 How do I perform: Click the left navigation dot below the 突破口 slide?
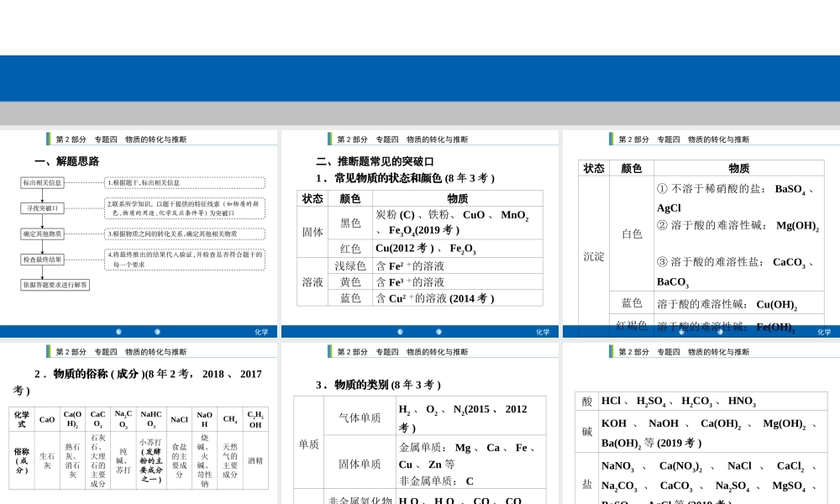click(x=400, y=332)
